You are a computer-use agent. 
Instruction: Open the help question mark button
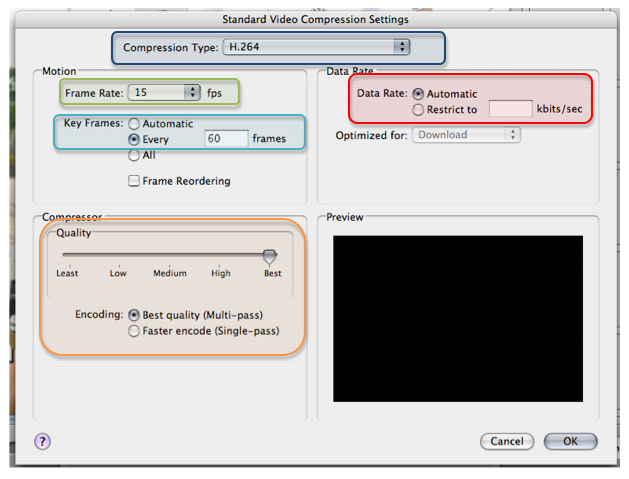tap(42, 441)
